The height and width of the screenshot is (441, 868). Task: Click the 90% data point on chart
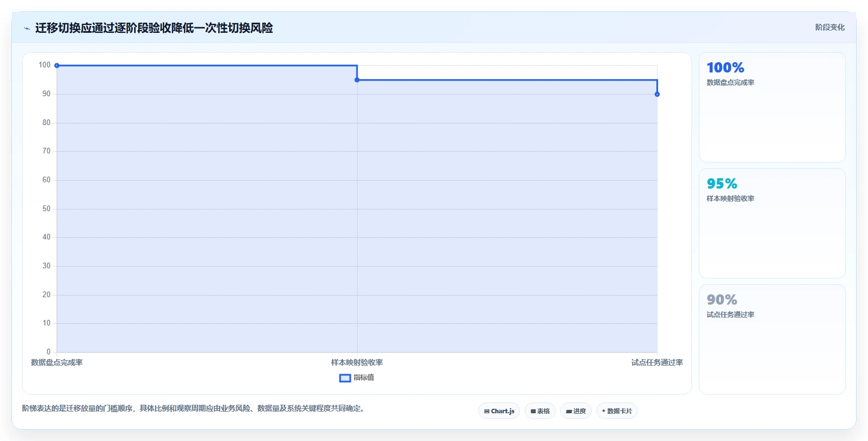657,94
